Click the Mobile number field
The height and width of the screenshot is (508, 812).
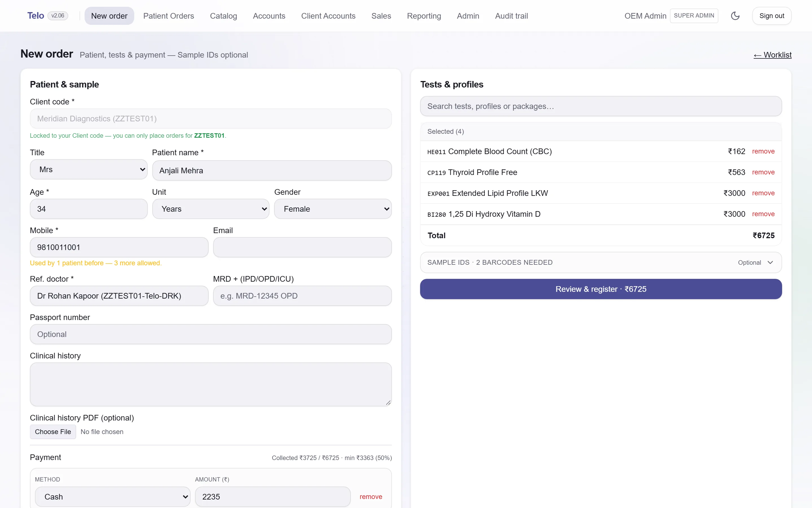[x=119, y=247]
